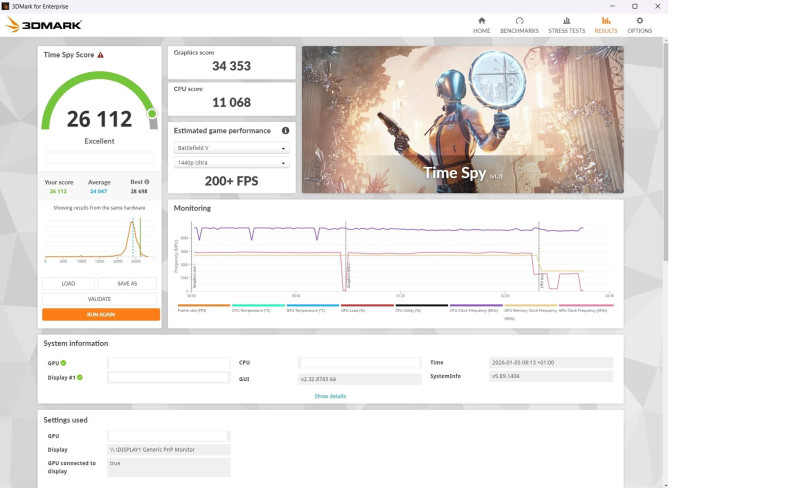Toggle the GPU Memory Clock Frequency legend series
The height and width of the screenshot is (488, 800).
pos(530,310)
